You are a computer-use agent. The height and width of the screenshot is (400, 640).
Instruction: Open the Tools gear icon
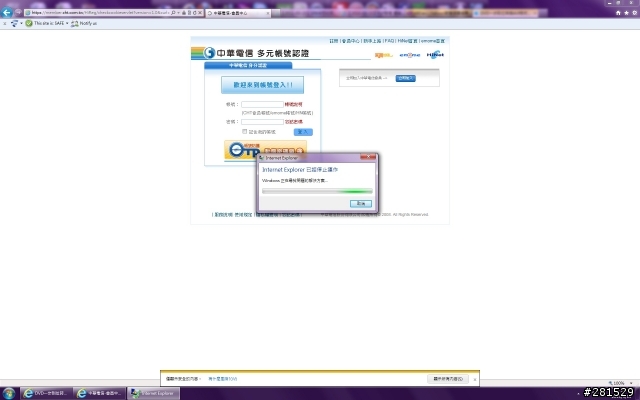[634, 13]
